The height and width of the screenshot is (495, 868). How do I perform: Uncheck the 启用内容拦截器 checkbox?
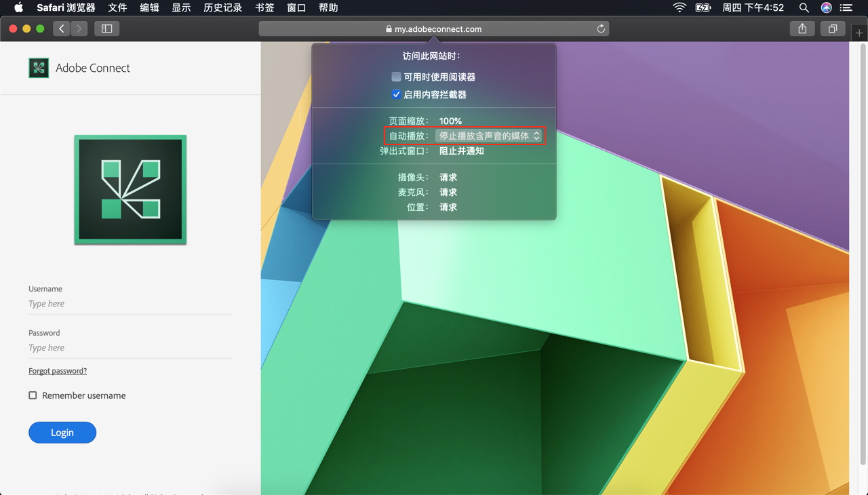click(x=396, y=94)
